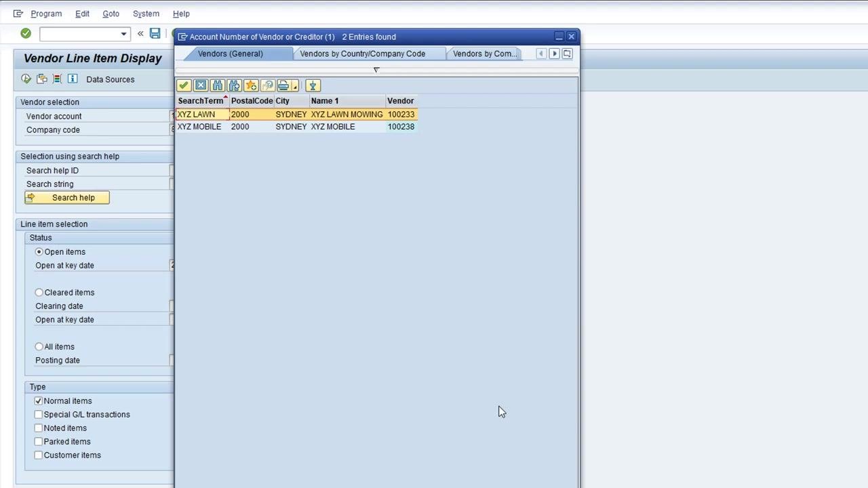Click the Vendor column header
The height and width of the screenshot is (488, 868).
click(401, 100)
